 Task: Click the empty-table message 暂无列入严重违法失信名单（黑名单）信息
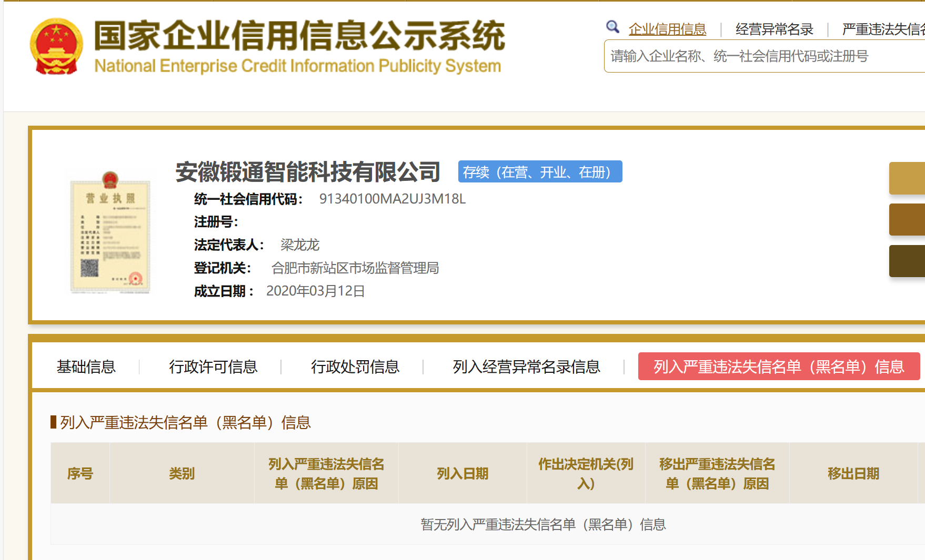click(543, 524)
